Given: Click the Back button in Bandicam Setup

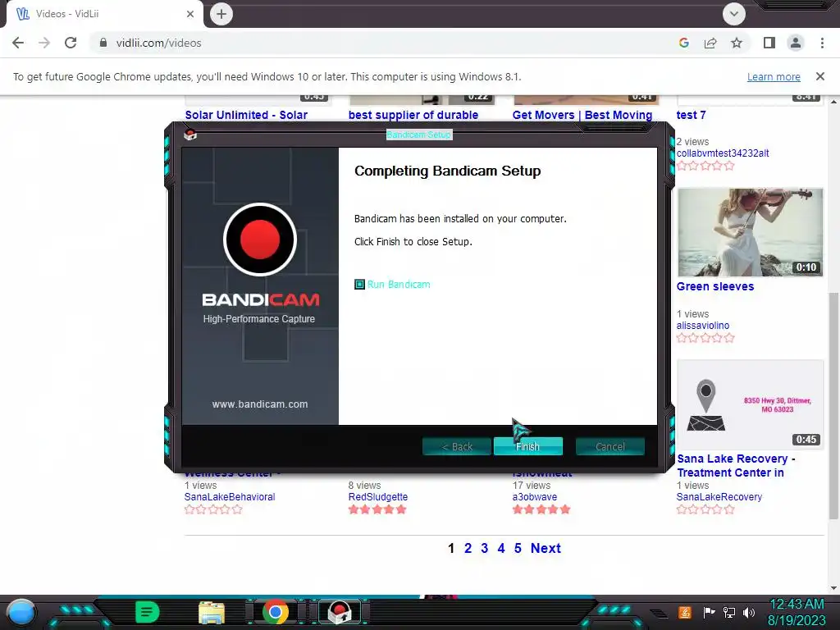Looking at the screenshot, I should (x=456, y=446).
